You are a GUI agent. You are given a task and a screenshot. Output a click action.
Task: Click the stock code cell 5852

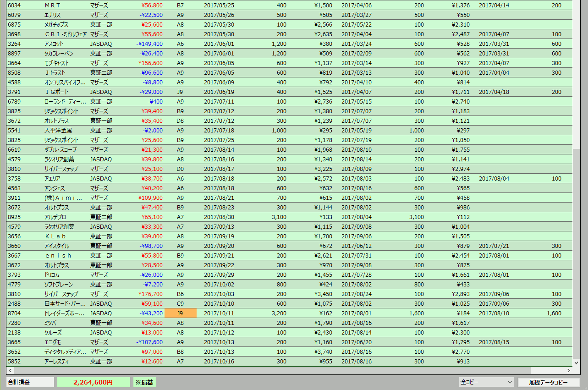pyautogui.click(x=14, y=361)
